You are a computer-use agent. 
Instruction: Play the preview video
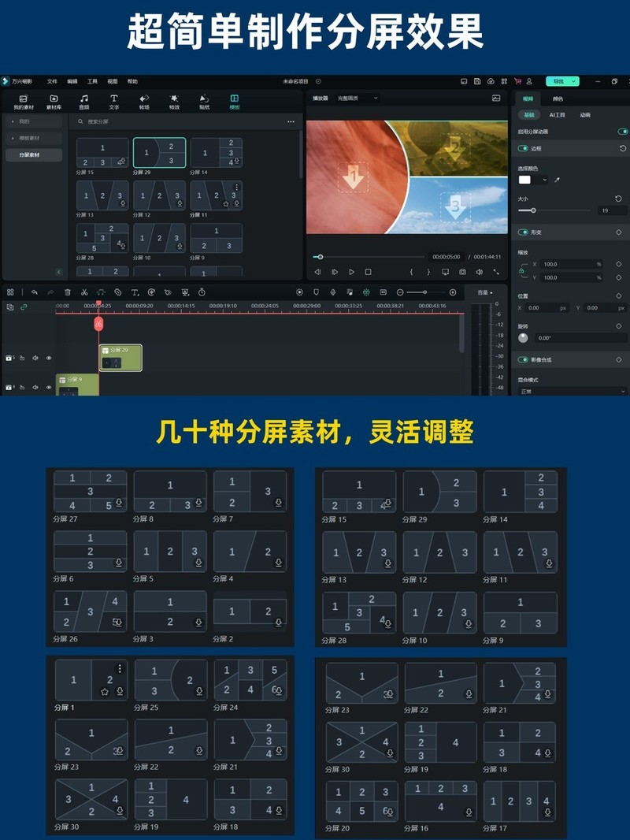coord(352,272)
